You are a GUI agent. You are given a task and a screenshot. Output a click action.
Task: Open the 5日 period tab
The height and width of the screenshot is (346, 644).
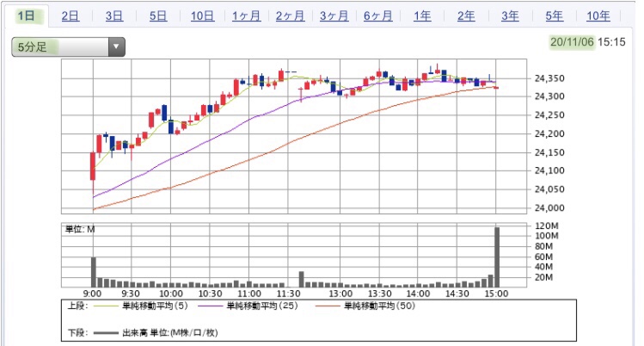click(158, 16)
